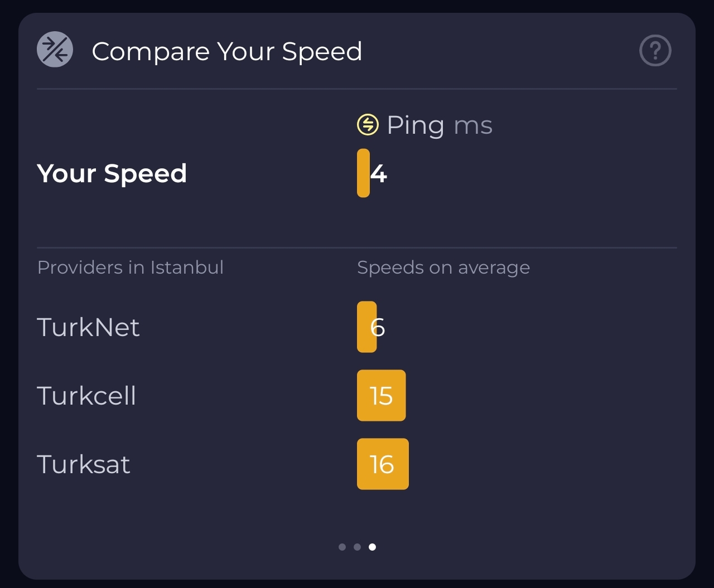
Task: Select the Turkcell provider name
Action: tap(86, 396)
